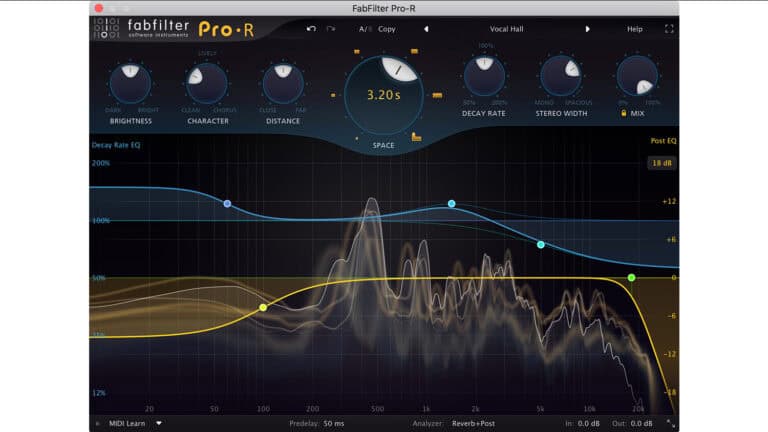Select the medium room icon right of Space
The image size is (768, 432).
[x=437, y=95]
